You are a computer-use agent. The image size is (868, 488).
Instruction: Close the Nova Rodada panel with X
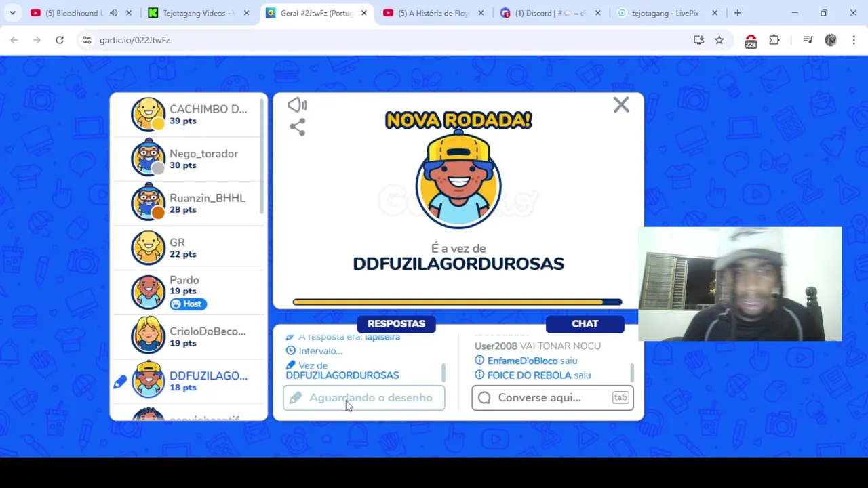pos(621,104)
